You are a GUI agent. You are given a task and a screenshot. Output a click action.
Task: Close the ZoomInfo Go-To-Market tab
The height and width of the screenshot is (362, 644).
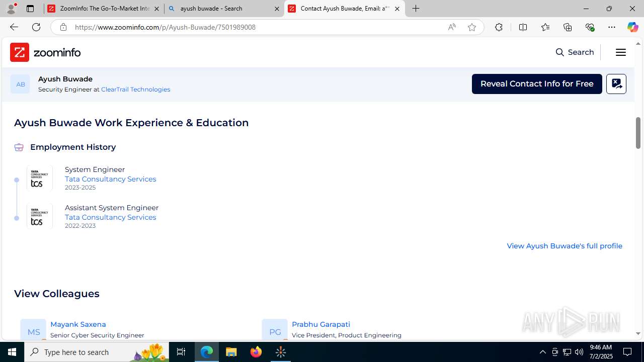point(156,9)
